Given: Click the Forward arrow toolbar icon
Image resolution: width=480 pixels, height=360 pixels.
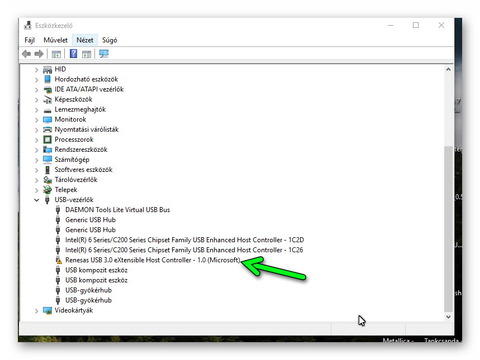Looking at the screenshot, I should click(39, 54).
